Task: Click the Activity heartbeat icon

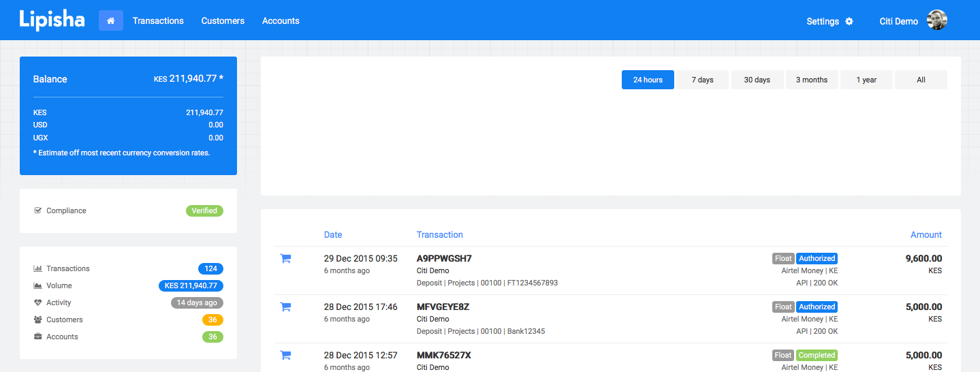Action: coord(38,303)
